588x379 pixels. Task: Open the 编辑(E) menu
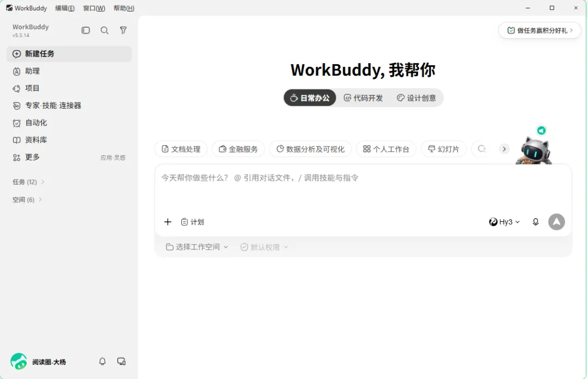click(x=65, y=8)
